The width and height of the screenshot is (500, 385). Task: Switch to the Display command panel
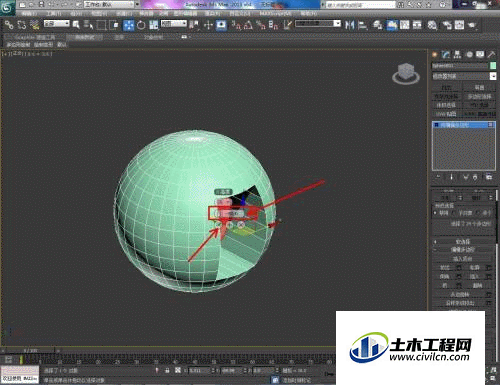480,54
